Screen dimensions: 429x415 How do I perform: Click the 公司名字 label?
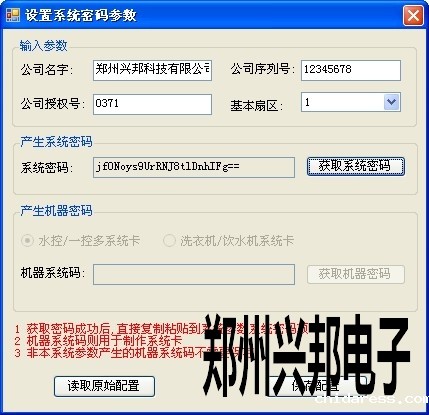point(46,70)
